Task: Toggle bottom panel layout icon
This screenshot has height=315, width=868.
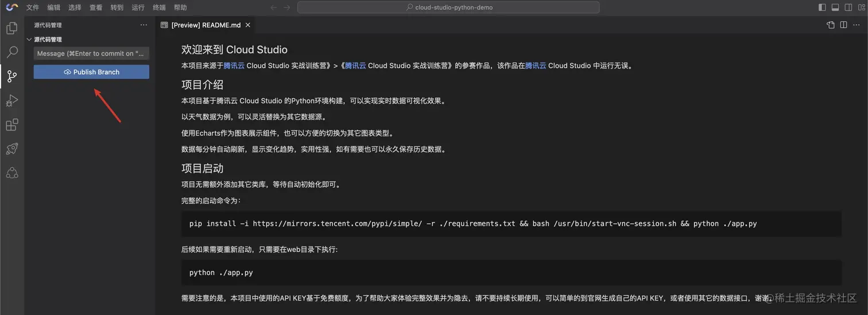Action: pos(835,7)
